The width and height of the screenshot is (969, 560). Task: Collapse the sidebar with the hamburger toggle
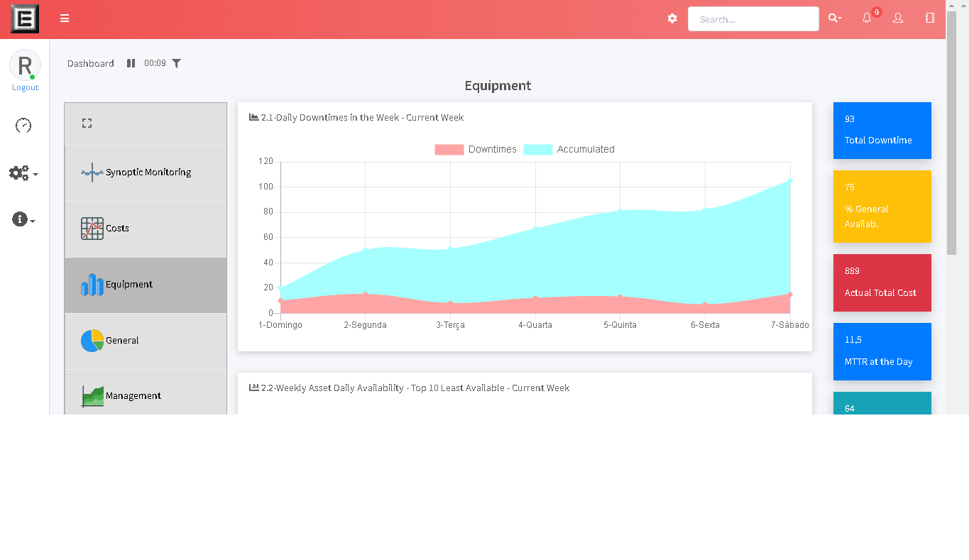65,18
